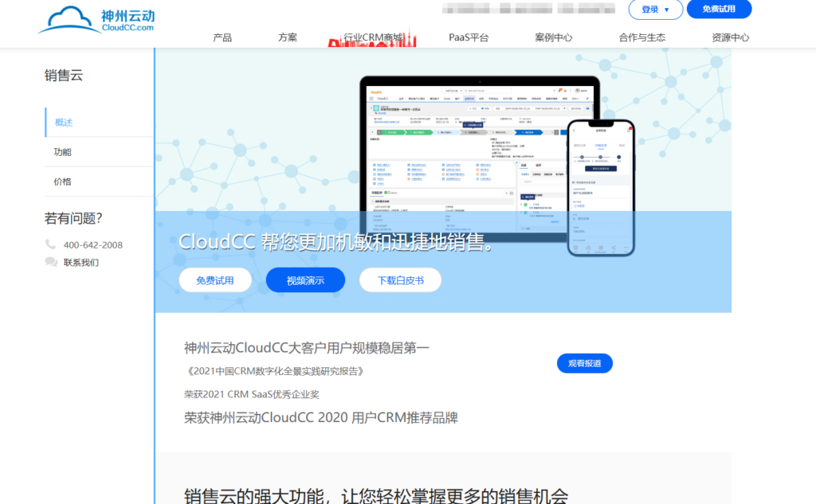The height and width of the screenshot is (504, 816).
Task: Click the mobile phone app screenshot
Action: (601, 188)
